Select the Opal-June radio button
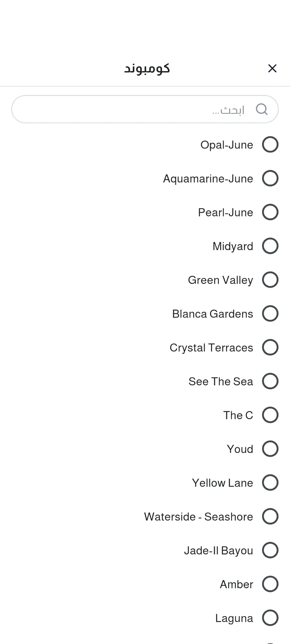Screen dimensions: 290x644 270,145
